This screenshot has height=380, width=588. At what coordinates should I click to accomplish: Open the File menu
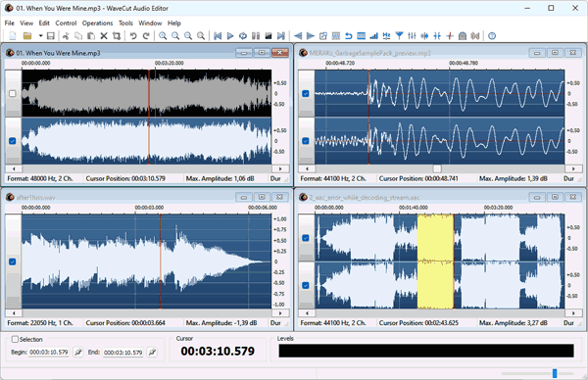[10, 23]
